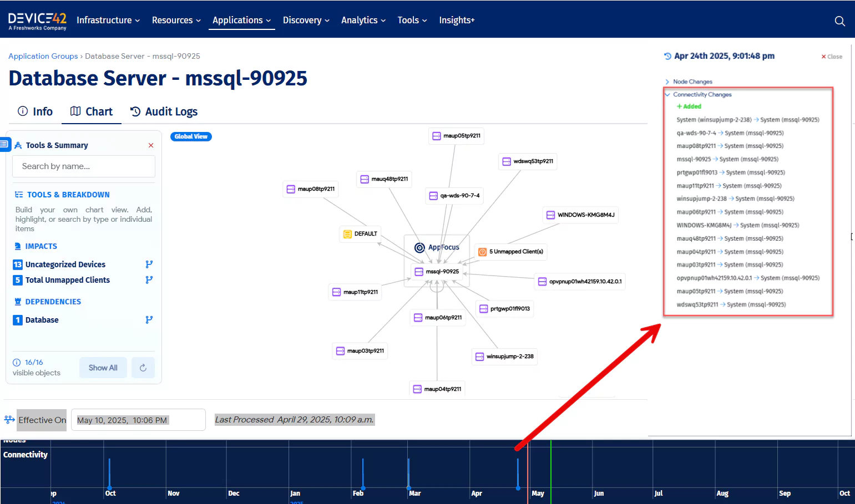855x504 pixels.
Task: Click the branch icon for Database dependency
Action: pos(149,320)
